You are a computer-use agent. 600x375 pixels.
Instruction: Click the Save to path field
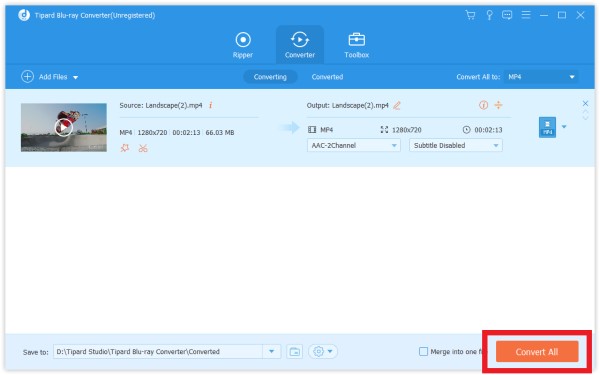[158, 351]
